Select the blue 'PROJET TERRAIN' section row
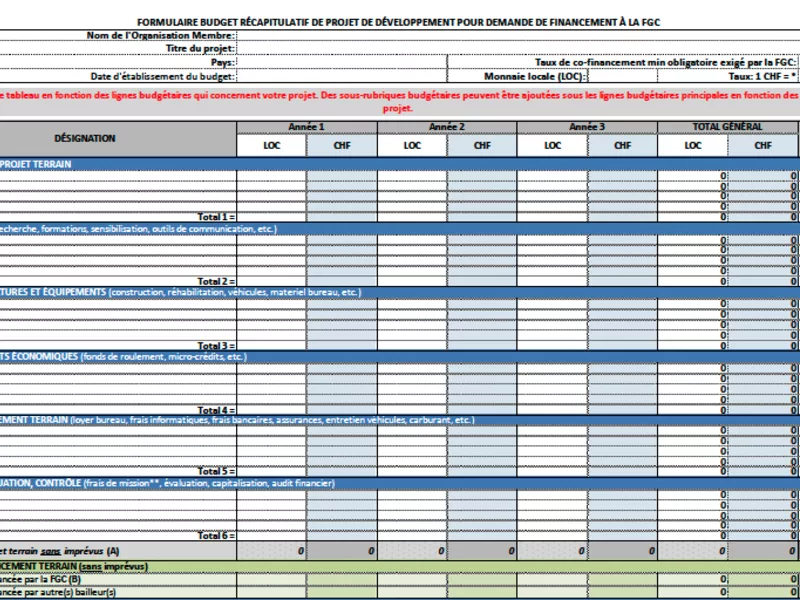Image resolution: width=800 pixels, height=600 pixels. pos(400,164)
